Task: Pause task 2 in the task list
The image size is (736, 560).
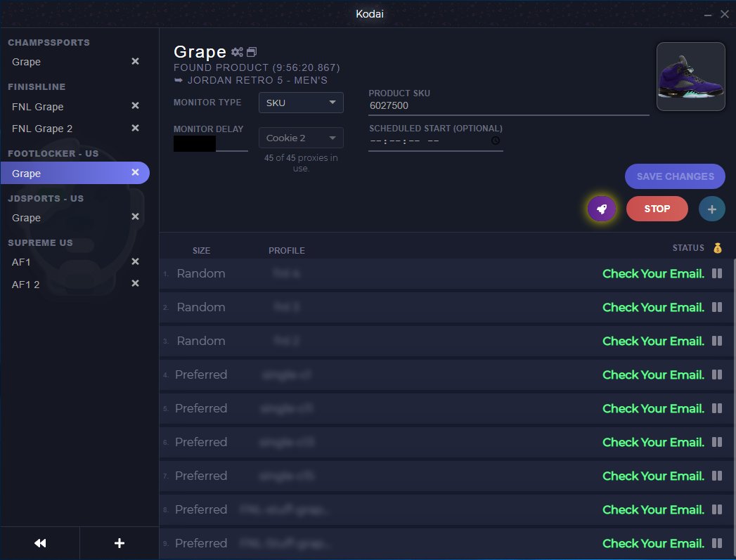Action: [717, 307]
